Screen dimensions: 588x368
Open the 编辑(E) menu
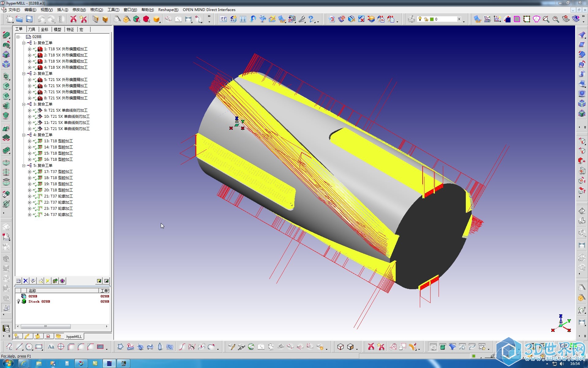(x=30, y=10)
